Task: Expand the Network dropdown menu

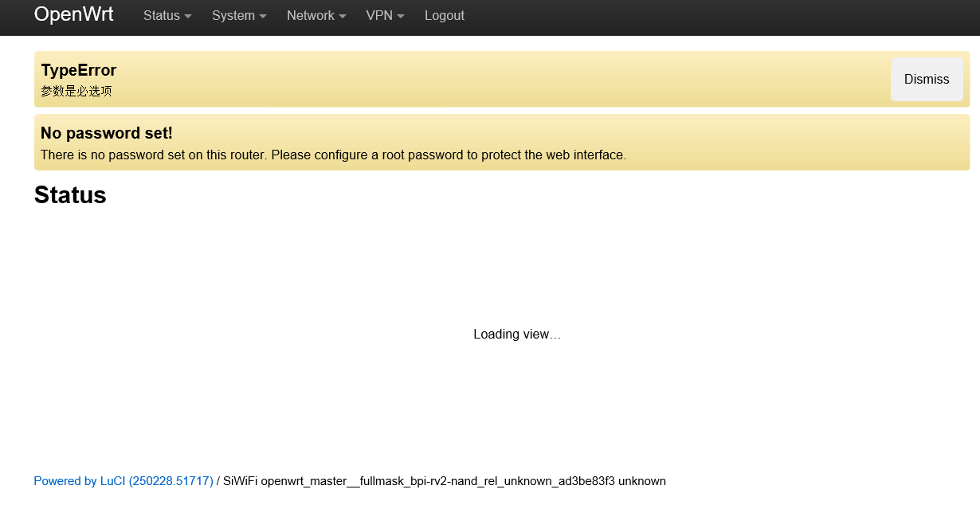Action: pos(316,15)
